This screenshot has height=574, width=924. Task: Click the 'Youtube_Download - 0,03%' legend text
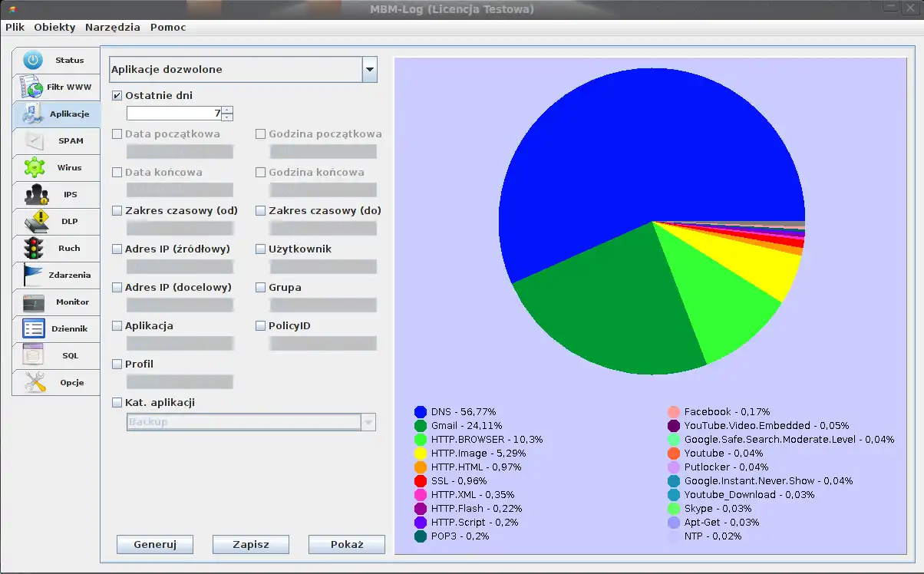tap(750, 495)
